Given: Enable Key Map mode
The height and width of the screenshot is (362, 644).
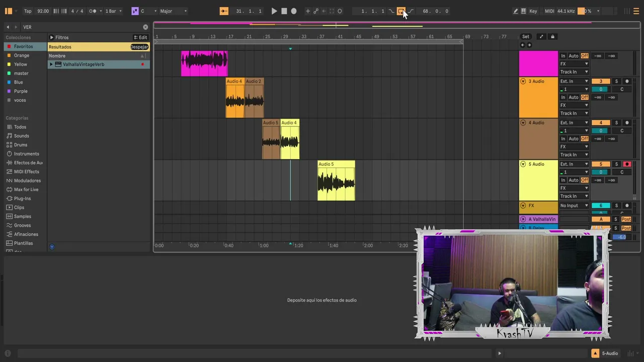Looking at the screenshot, I should point(533,11).
